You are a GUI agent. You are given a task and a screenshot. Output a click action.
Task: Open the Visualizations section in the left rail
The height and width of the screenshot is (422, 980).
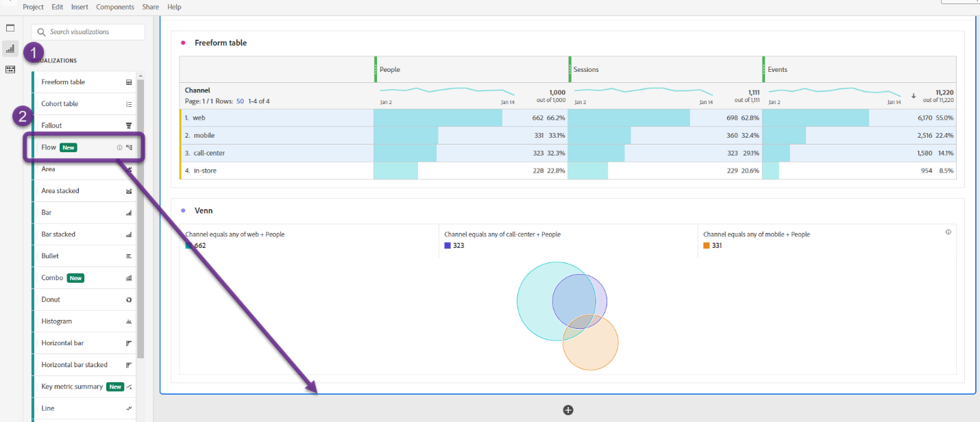coord(10,49)
